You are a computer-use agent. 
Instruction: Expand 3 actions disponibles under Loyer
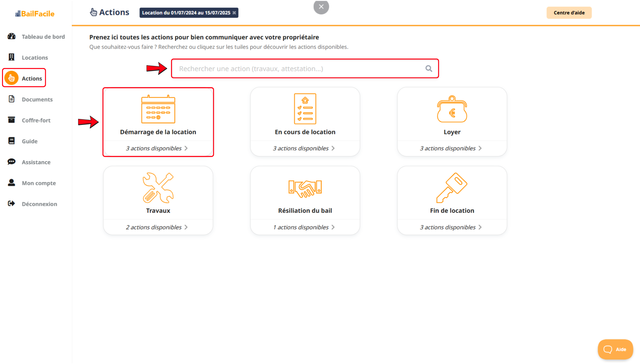(x=451, y=148)
